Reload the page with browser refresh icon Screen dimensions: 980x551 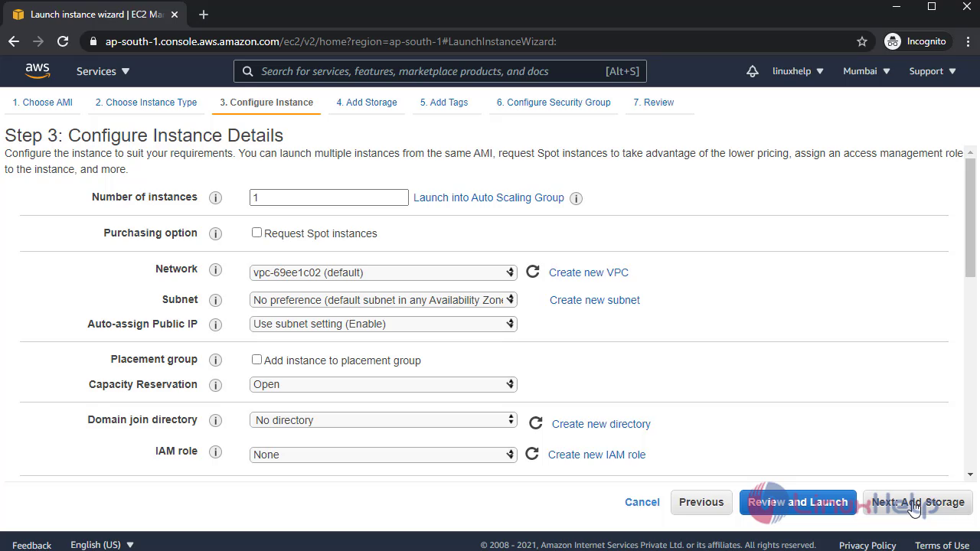click(63, 41)
